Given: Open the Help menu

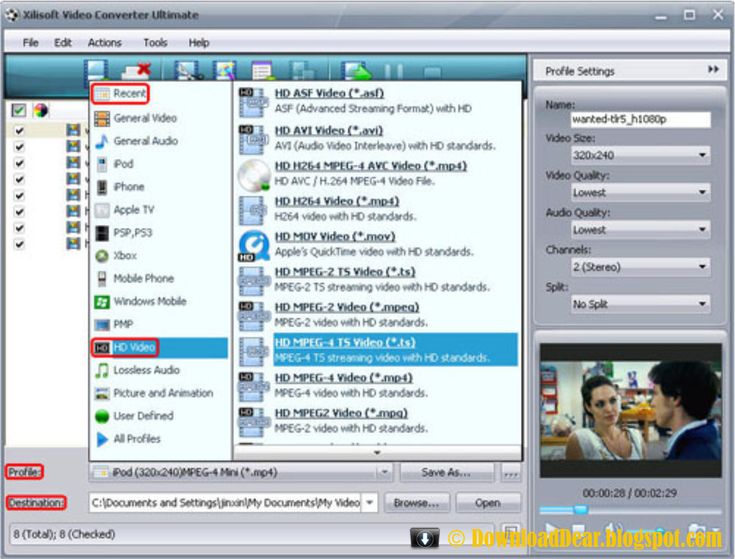Looking at the screenshot, I should [x=199, y=43].
